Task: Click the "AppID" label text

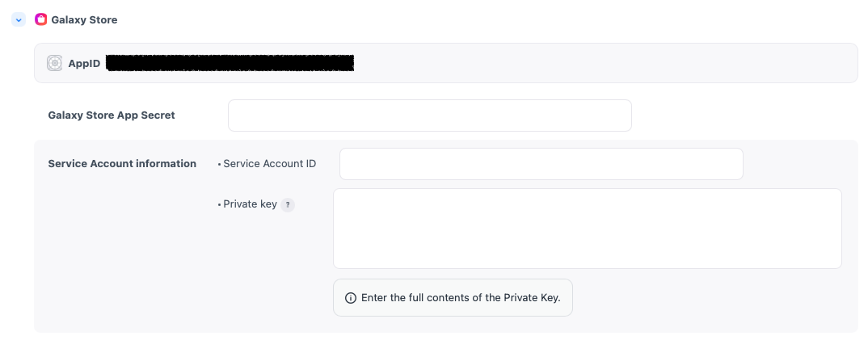Action: (84, 63)
